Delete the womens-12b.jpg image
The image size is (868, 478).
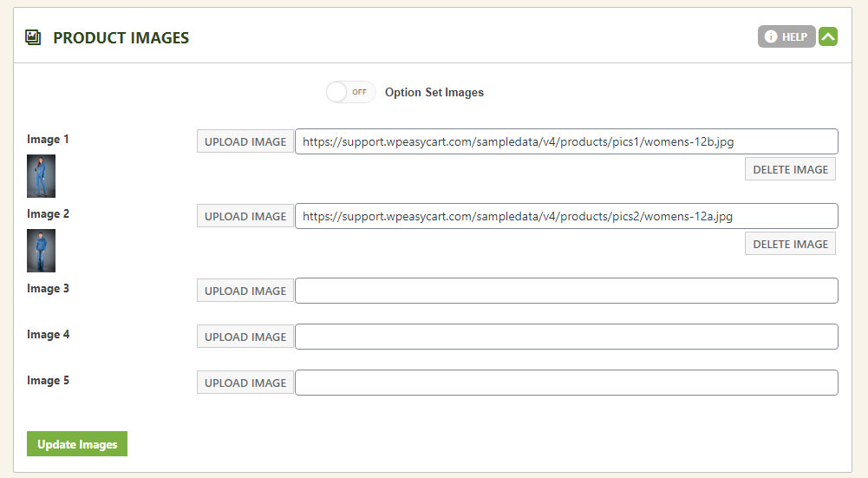click(790, 169)
